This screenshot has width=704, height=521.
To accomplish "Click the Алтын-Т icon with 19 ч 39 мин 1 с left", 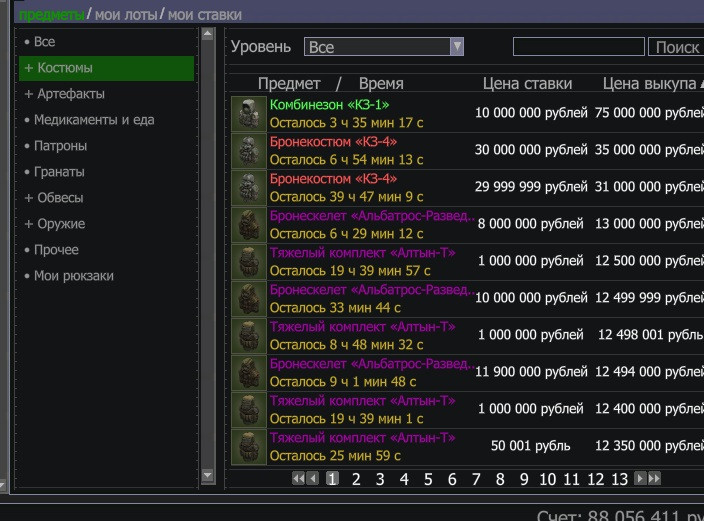I will 249,410.
